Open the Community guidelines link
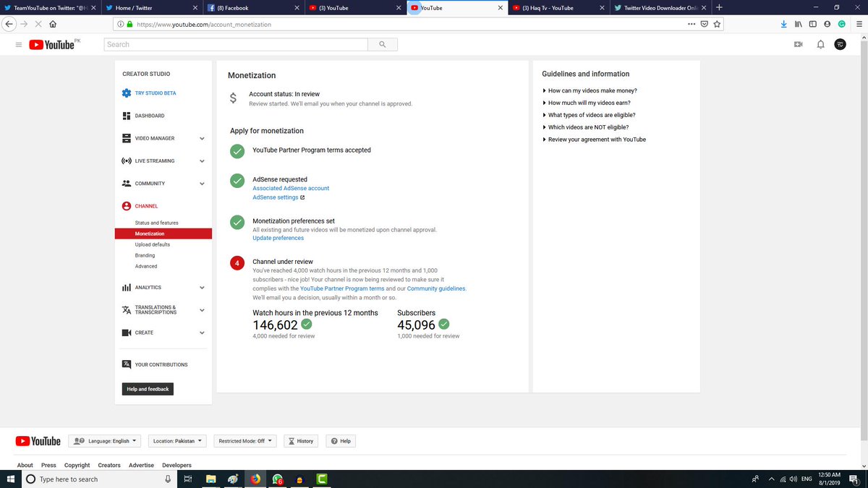868x488 pixels. tap(436, 288)
